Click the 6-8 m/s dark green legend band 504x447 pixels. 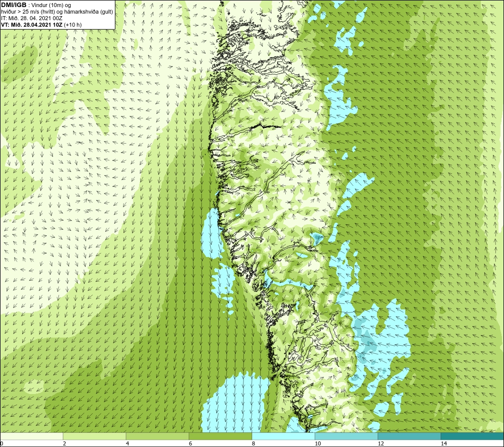220,436
